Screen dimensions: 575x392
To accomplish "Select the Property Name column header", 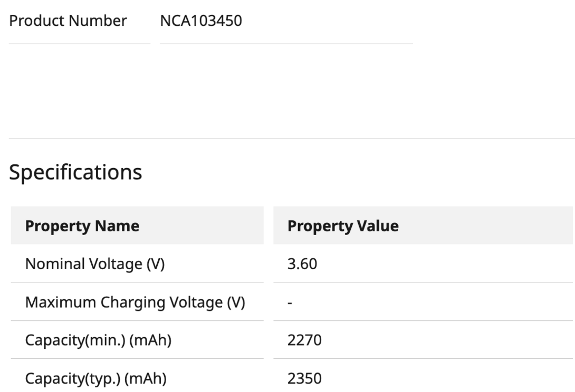I will (x=82, y=226).
